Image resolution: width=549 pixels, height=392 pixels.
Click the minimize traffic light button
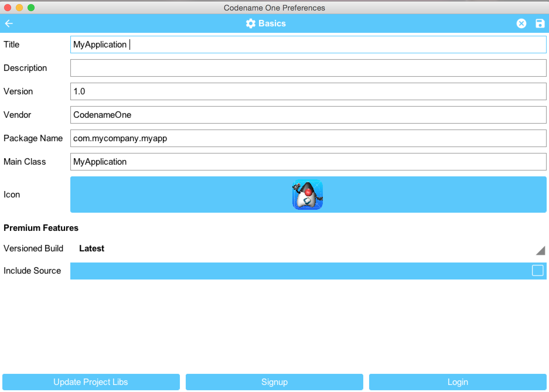(x=19, y=8)
